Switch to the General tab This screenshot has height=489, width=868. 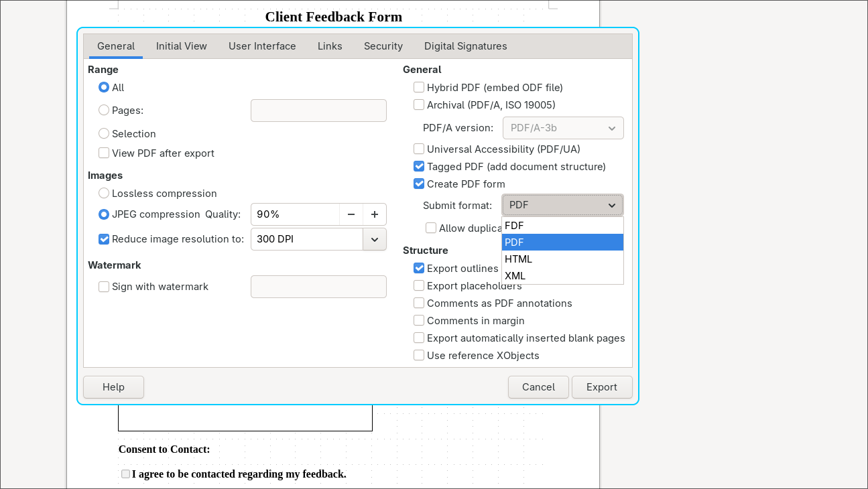click(x=116, y=46)
